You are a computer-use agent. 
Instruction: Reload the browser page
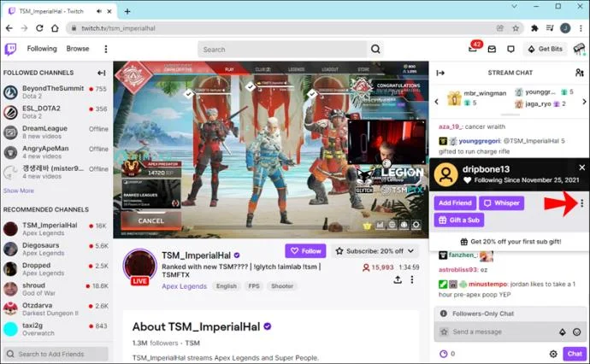39,28
